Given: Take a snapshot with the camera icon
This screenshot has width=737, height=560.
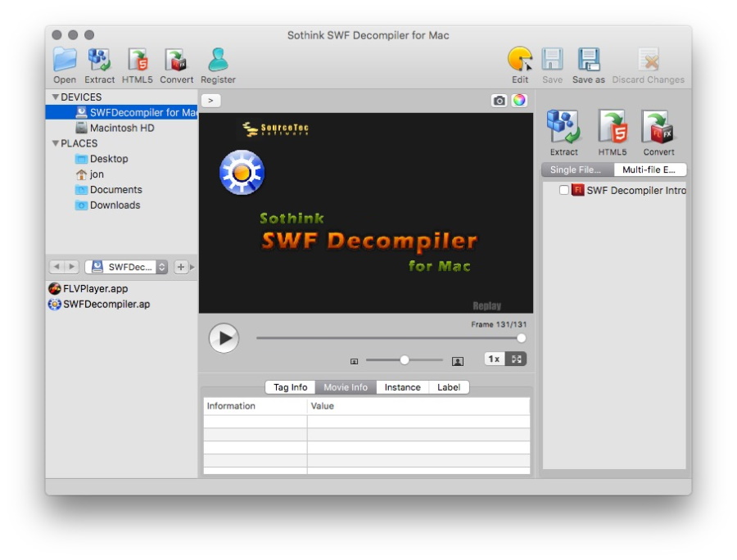Looking at the screenshot, I should [x=499, y=101].
